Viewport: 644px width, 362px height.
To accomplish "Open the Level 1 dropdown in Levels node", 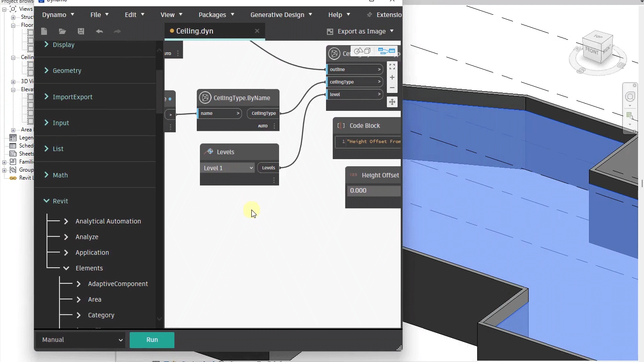I will click(x=228, y=168).
